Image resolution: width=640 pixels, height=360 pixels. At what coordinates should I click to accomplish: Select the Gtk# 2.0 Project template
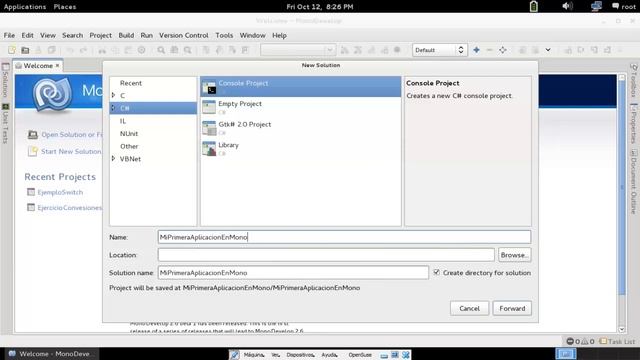(x=300, y=127)
